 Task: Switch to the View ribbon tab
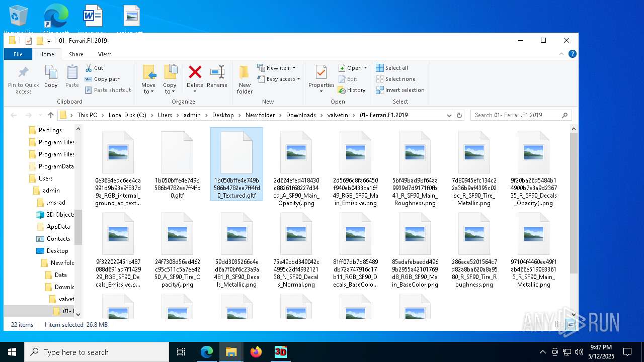104,54
